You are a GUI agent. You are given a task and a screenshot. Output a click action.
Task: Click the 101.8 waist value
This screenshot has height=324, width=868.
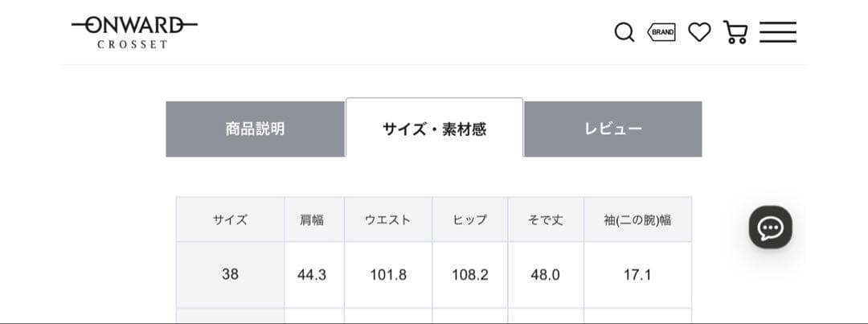tap(388, 274)
